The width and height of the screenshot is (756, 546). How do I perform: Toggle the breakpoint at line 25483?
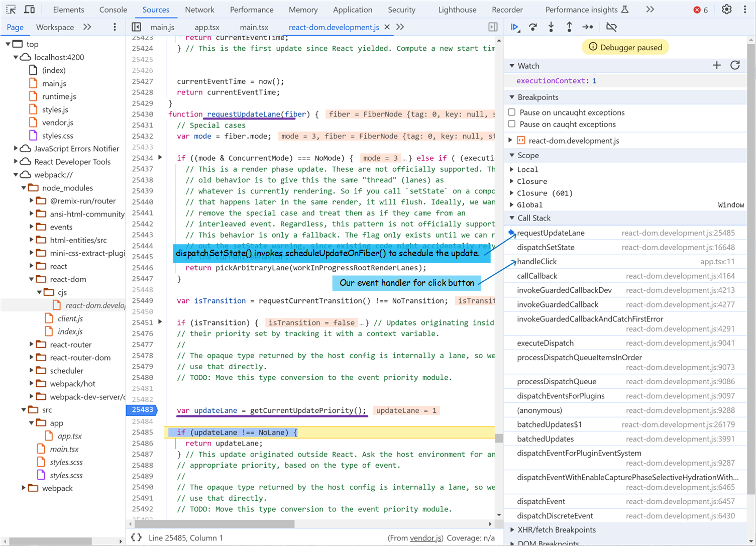[142, 410]
